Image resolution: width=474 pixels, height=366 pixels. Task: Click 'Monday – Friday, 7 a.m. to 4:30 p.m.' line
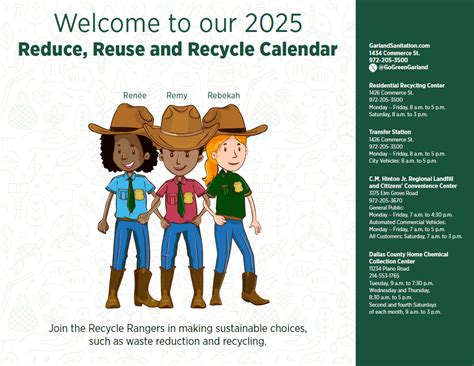(411, 215)
